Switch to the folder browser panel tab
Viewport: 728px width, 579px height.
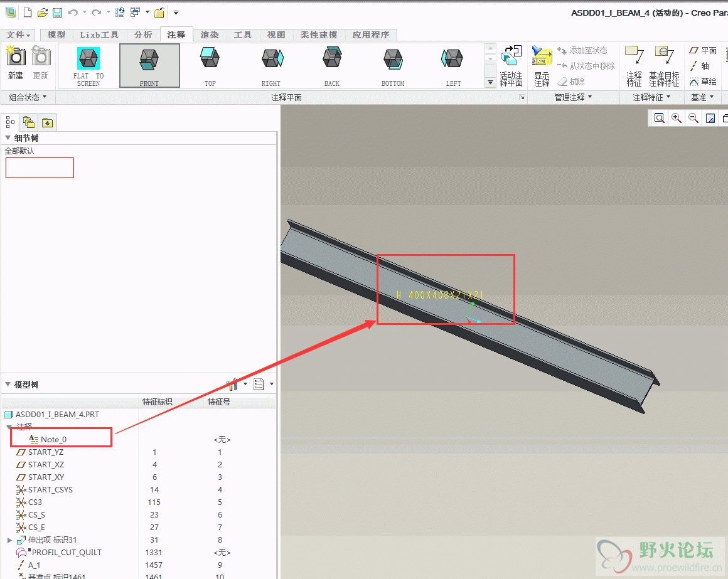pyautogui.click(x=29, y=122)
